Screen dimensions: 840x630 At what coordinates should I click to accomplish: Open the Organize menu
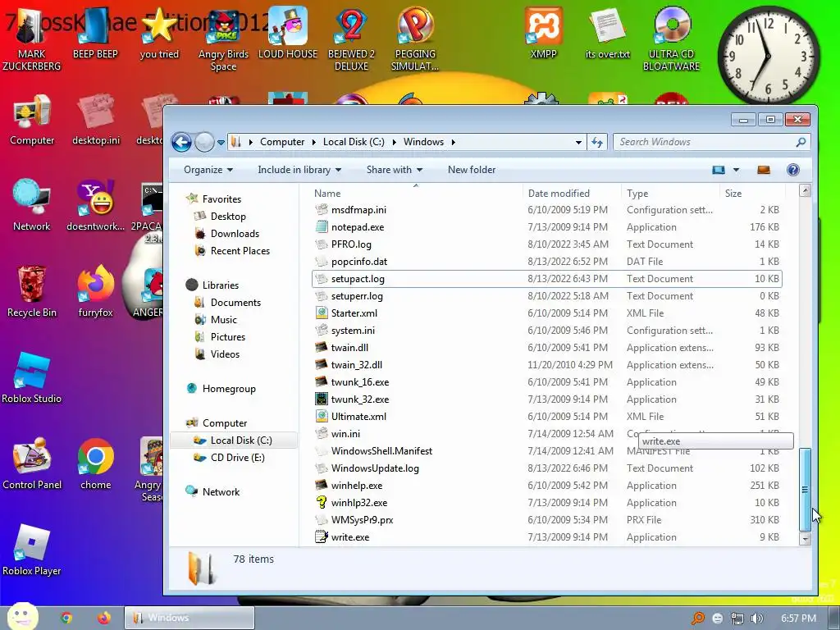point(208,170)
